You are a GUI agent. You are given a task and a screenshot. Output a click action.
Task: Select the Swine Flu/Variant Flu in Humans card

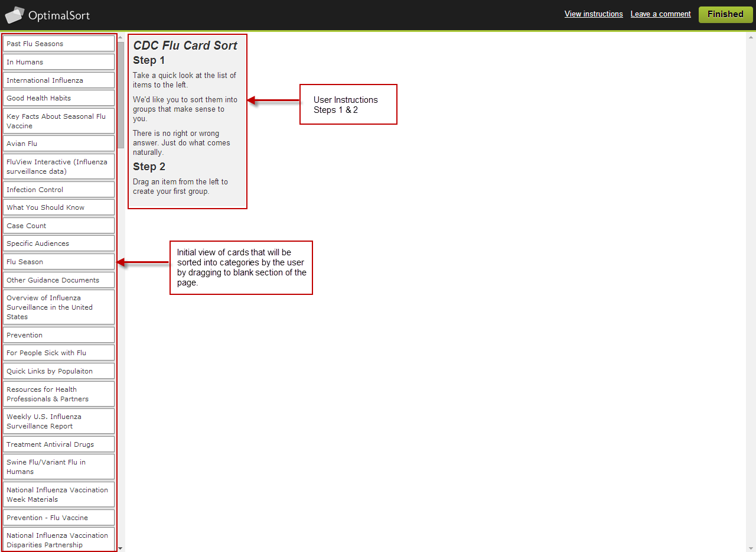[x=58, y=467]
